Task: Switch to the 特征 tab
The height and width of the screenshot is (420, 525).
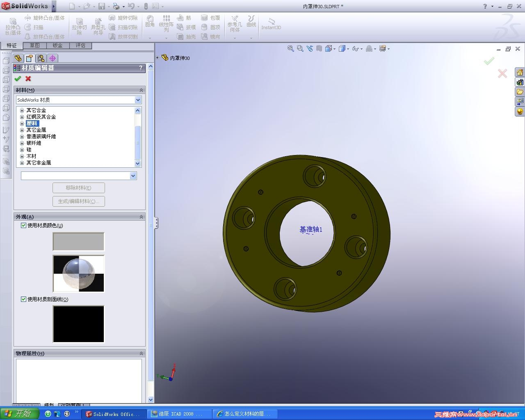Action: [x=11, y=46]
